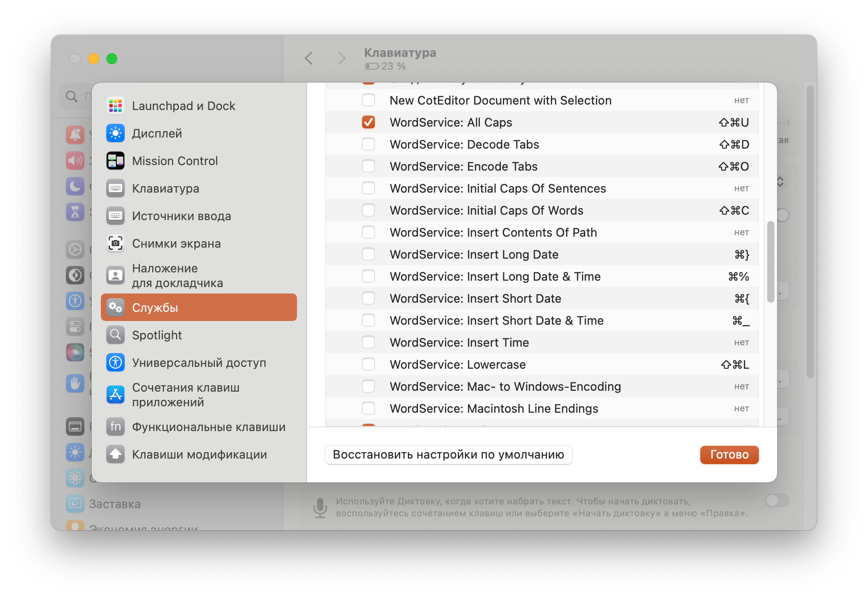Click ⇧⌘U shortcut for All Caps
Viewport: 868px width, 598px height.
(734, 122)
